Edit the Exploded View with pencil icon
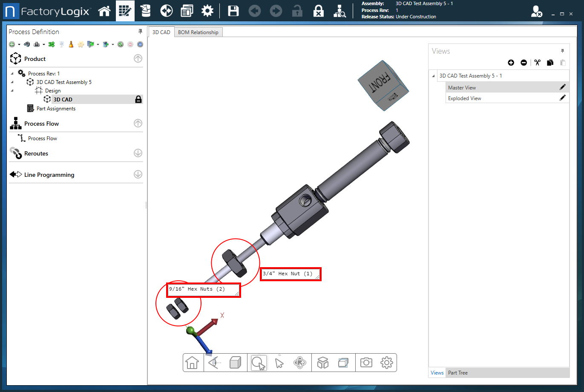 (x=562, y=98)
